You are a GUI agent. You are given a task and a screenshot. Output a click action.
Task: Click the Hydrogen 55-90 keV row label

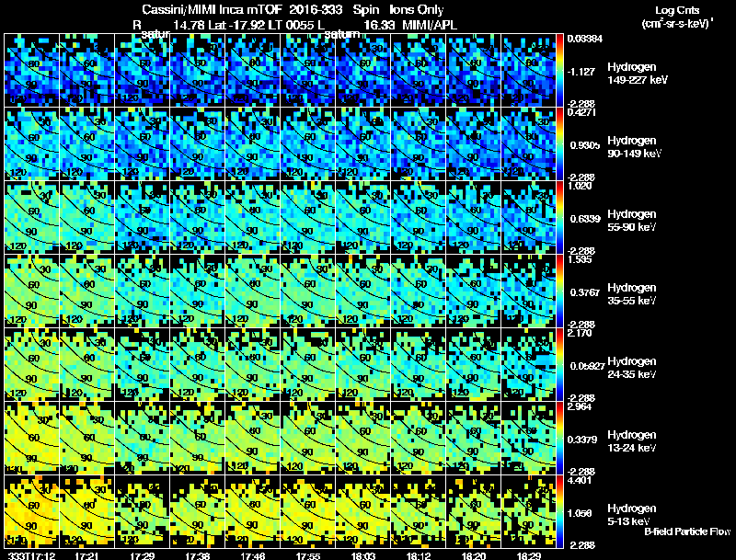632,221
